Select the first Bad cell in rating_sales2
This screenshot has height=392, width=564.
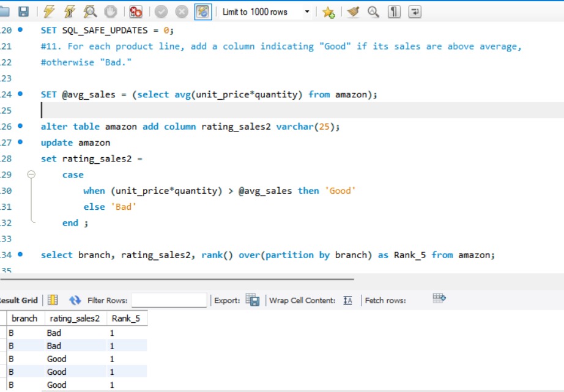click(x=75, y=333)
